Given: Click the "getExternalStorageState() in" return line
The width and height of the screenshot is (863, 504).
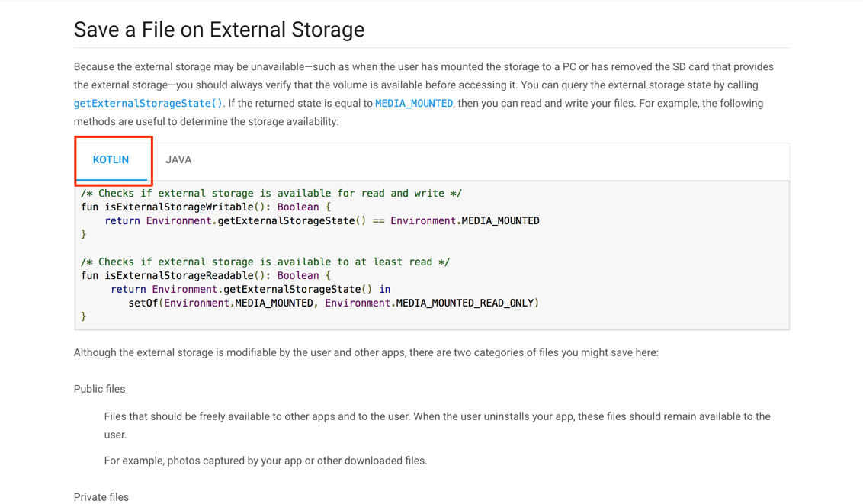Looking at the screenshot, I should point(250,290).
